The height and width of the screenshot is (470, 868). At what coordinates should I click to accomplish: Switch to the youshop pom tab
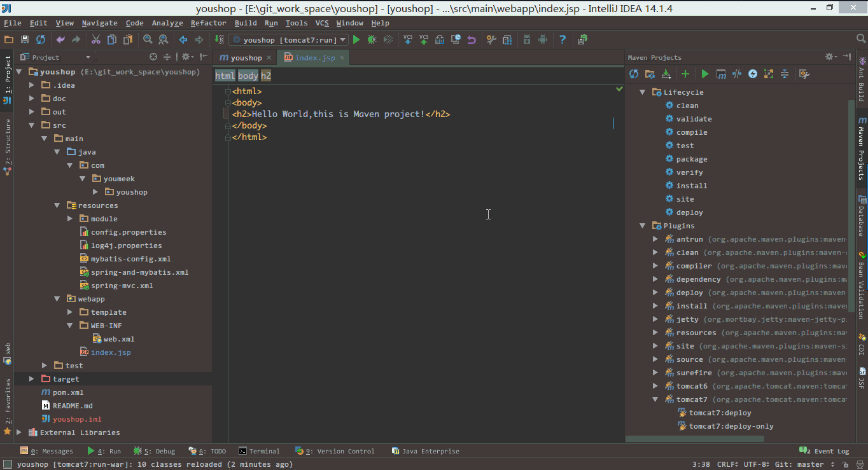pos(245,57)
